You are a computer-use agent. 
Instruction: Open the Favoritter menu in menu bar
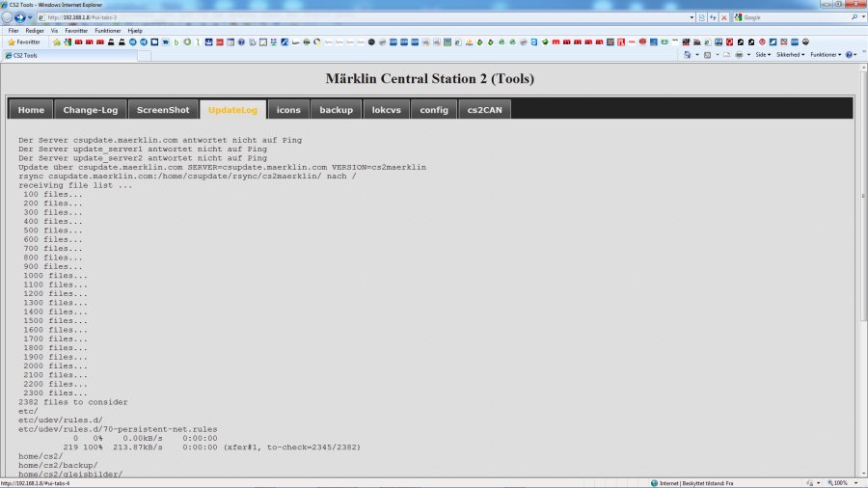[x=76, y=31]
